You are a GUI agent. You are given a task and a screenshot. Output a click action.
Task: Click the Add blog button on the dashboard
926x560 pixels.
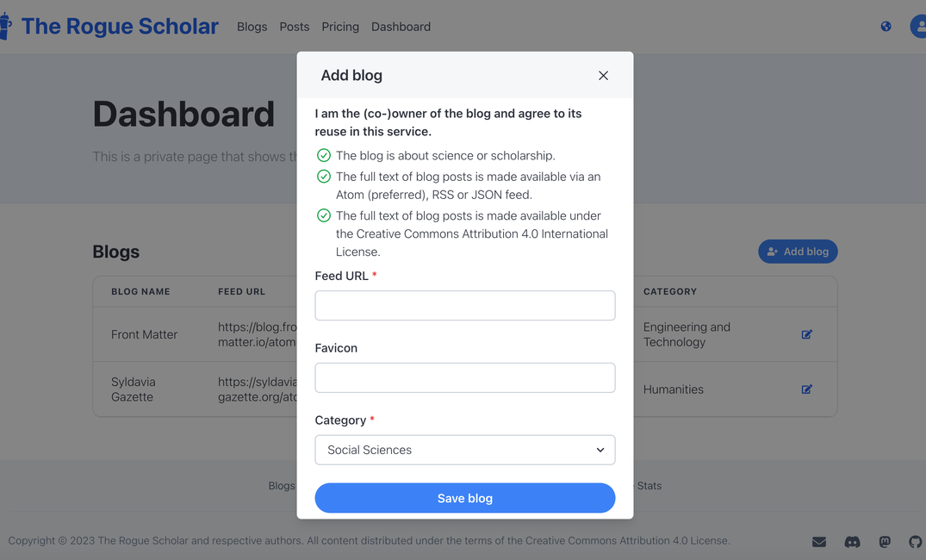(x=798, y=251)
